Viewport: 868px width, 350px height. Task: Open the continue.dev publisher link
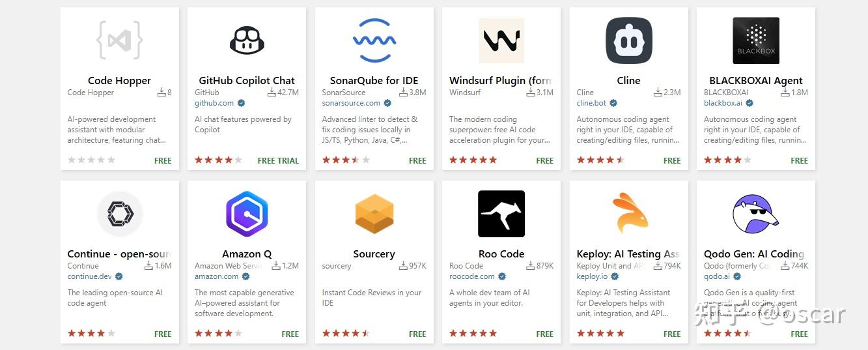coord(89,276)
